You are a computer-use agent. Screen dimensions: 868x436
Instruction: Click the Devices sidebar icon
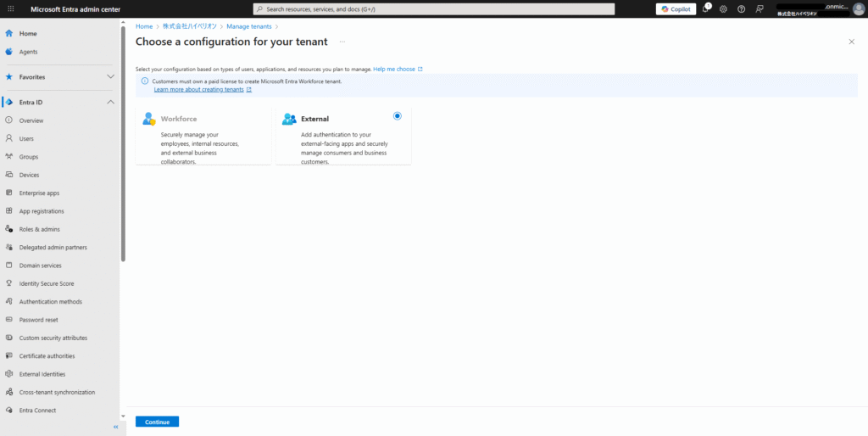click(x=9, y=175)
